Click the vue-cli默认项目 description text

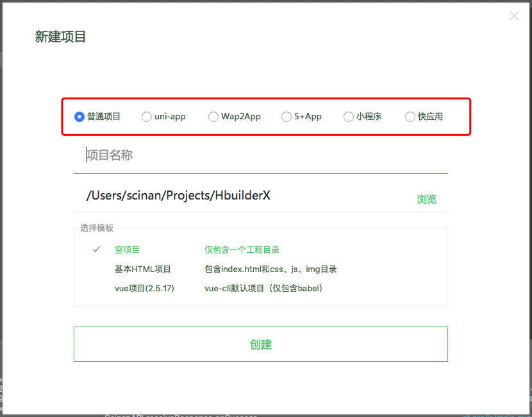263,288
